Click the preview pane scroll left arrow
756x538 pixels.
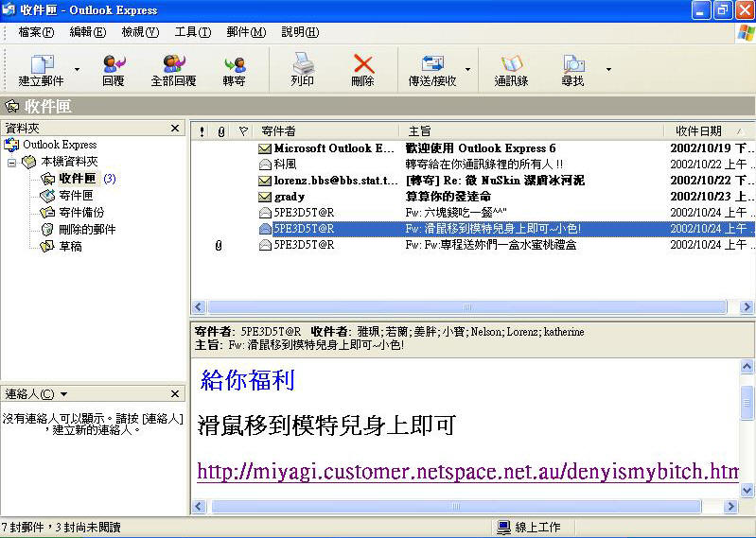pyautogui.click(x=199, y=506)
